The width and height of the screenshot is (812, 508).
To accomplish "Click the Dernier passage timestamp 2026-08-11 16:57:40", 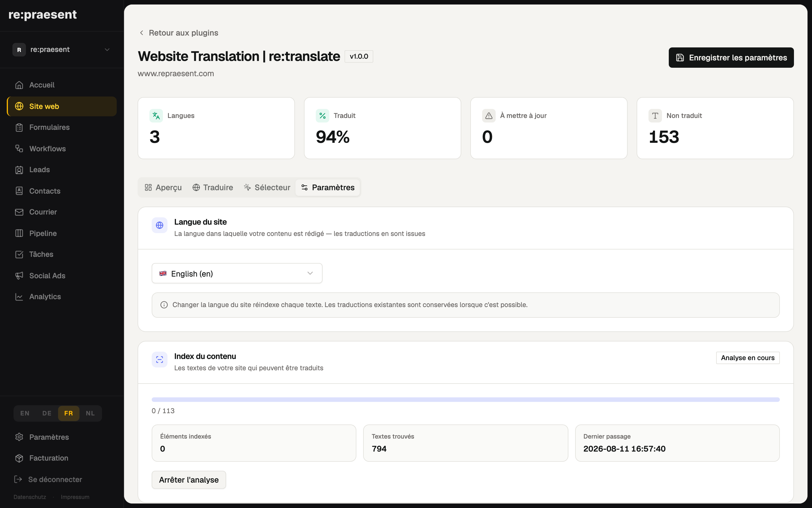I will pos(624,449).
